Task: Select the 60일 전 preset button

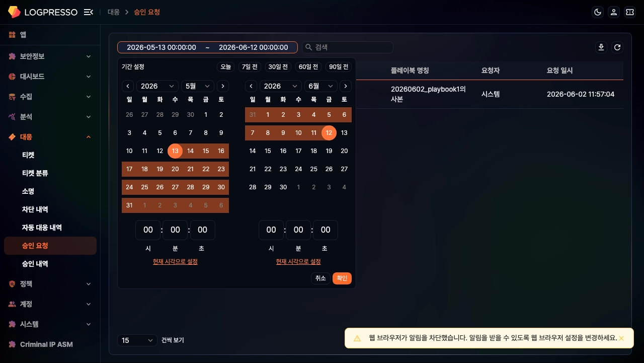Action: [x=308, y=66]
